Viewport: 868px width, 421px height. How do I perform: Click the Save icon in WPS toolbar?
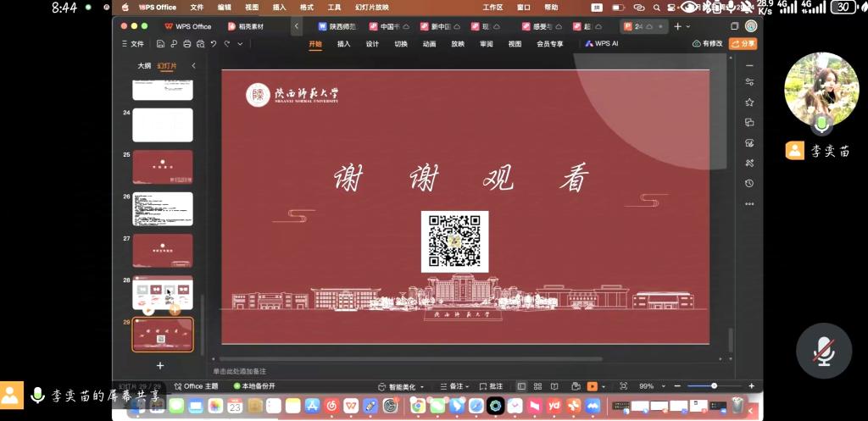pyautogui.click(x=160, y=44)
